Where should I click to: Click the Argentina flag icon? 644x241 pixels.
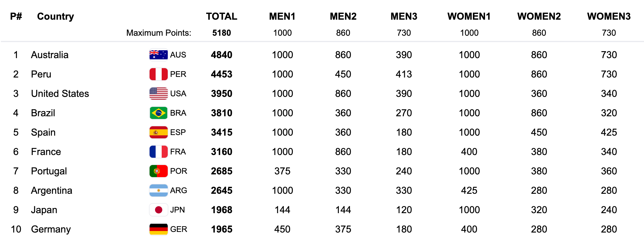158,190
